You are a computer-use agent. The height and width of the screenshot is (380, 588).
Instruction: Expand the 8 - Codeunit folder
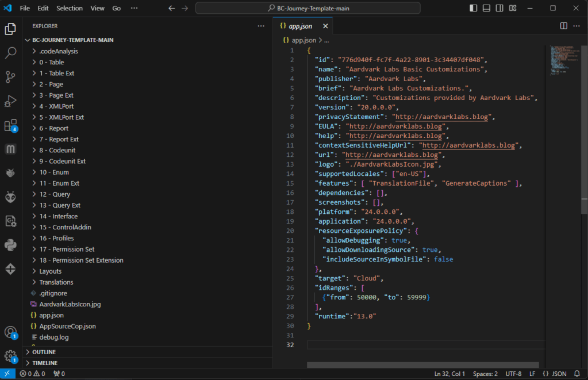[x=56, y=150]
